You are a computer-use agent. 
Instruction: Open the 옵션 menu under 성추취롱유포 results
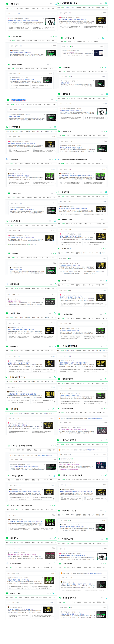[54, 46]
